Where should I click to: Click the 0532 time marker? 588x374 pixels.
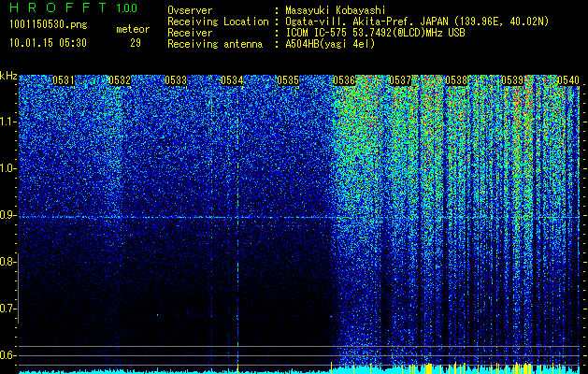120,80
